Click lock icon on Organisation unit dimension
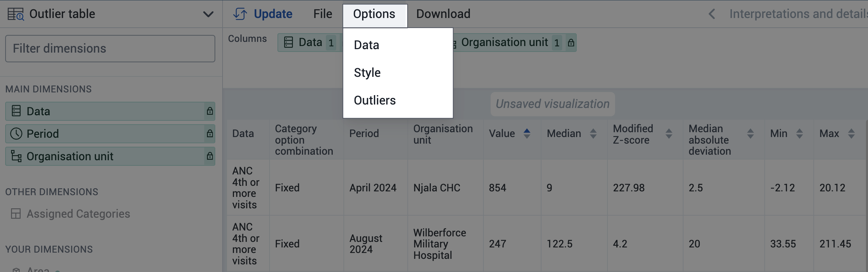868x272 pixels. pyautogui.click(x=210, y=156)
